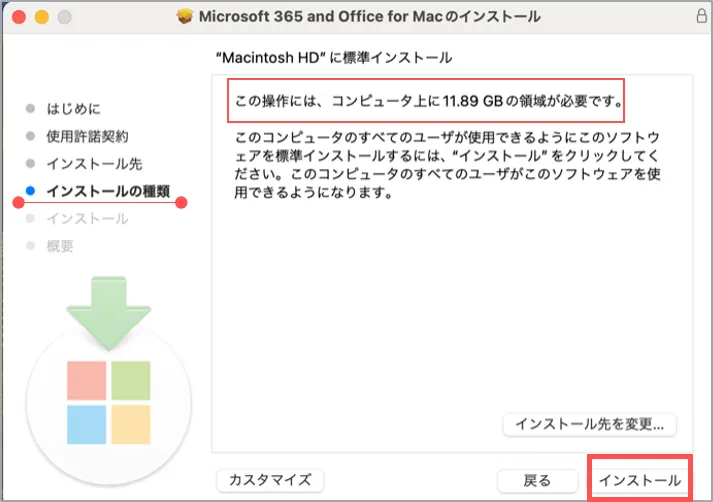Select the インストールの種類 step in the sidebar
The width and height of the screenshot is (713, 502).
[108, 191]
